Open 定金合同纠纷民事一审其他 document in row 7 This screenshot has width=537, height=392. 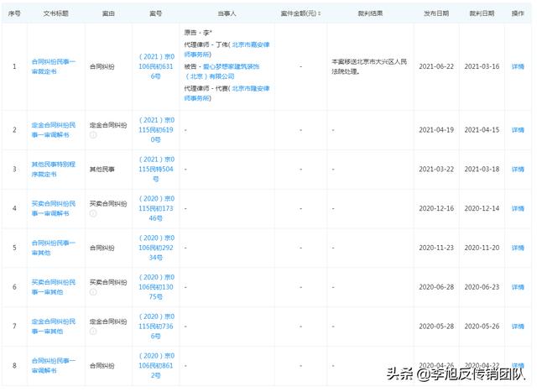click(x=54, y=327)
